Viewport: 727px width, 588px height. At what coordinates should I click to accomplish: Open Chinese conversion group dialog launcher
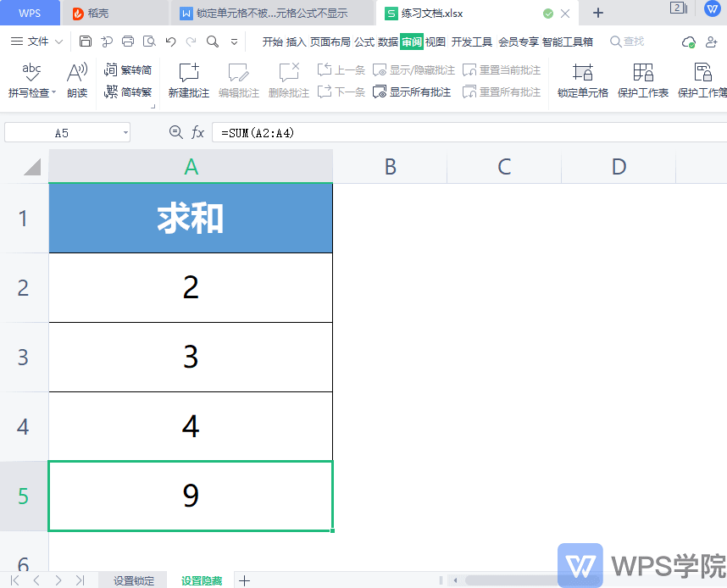pos(153,107)
